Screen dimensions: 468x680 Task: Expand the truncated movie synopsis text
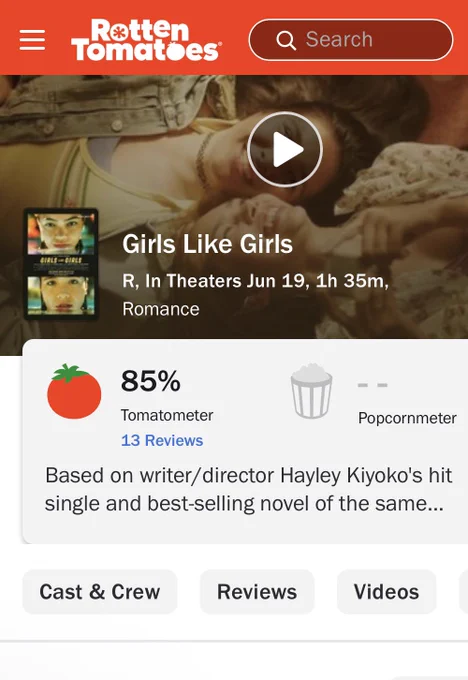[x=249, y=489]
